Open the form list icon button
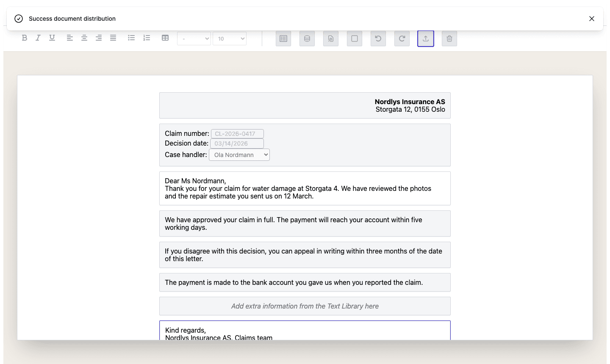The height and width of the screenshot is (364, 610). [283, 39]
